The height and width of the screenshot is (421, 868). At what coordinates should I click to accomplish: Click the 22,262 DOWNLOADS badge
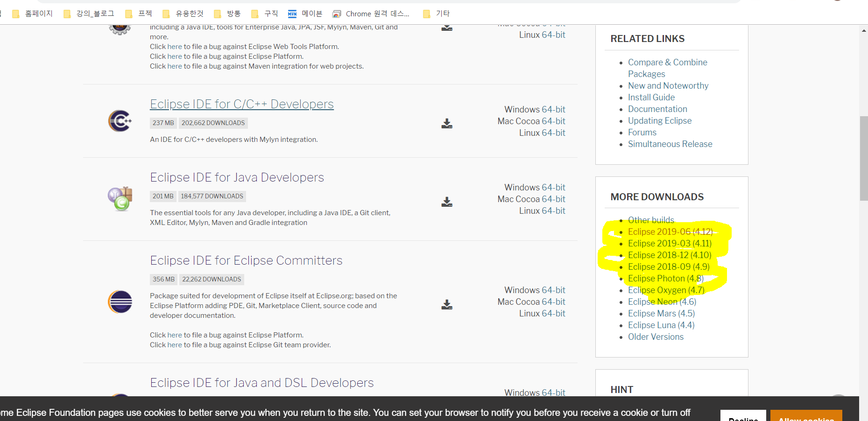pyautogui.click(x=212, y=279)
